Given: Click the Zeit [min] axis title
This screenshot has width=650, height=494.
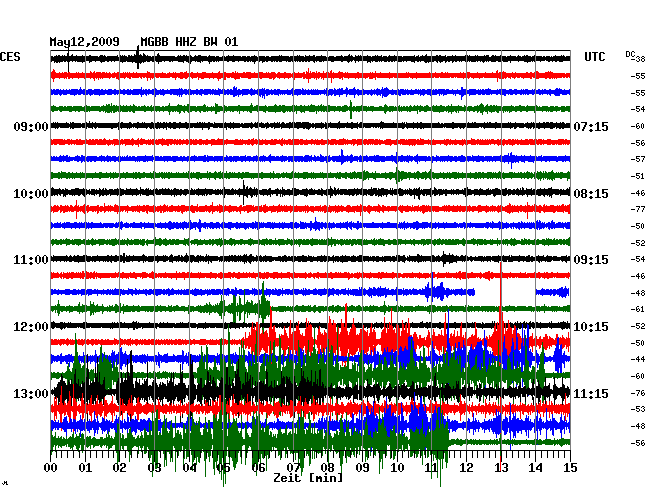Looking at the screenshot, I should (308, 478).
